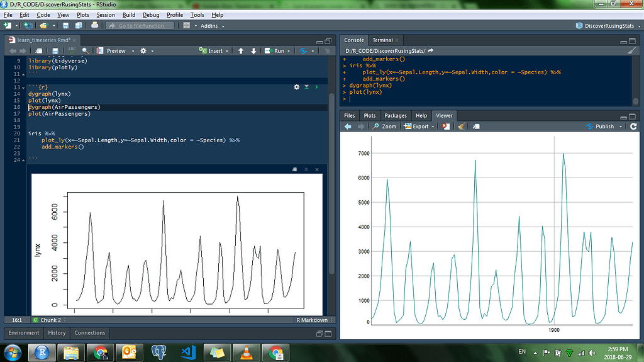Open the Session menu
Screen dimensions: 644x362
(106, 15)
